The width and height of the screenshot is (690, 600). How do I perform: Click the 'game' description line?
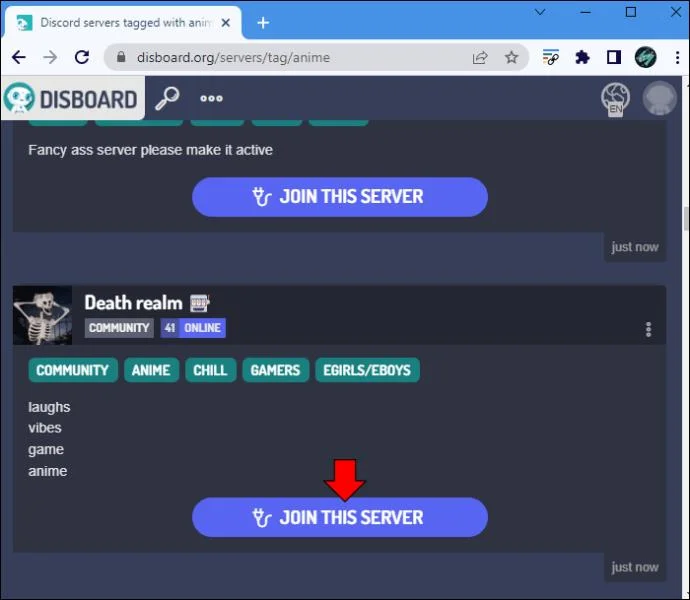coord(46,449)
